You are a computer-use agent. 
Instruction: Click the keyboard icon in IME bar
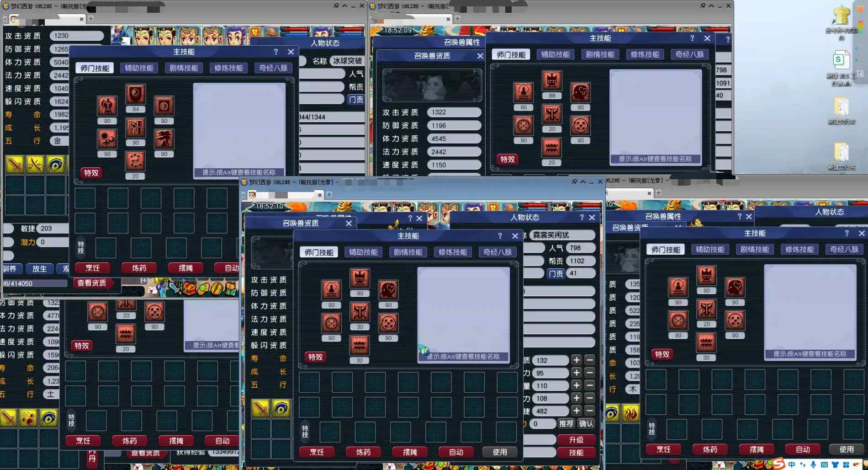click(825, 465)
